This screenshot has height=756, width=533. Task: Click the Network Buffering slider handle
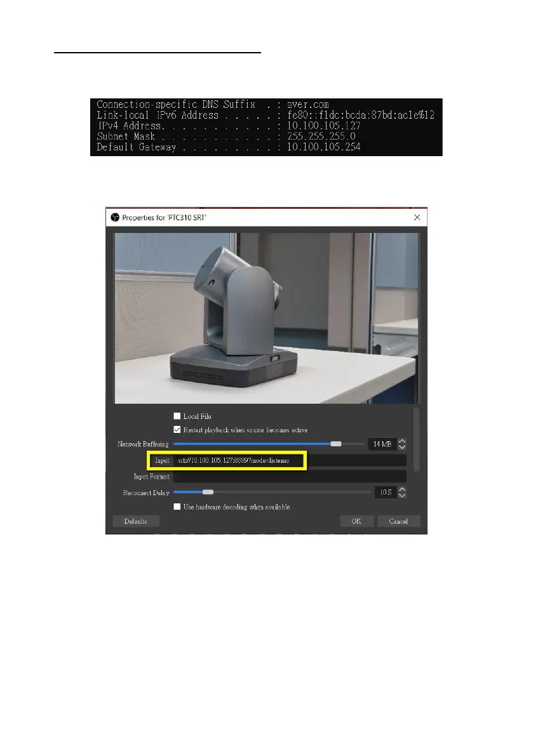pos(336,444)
